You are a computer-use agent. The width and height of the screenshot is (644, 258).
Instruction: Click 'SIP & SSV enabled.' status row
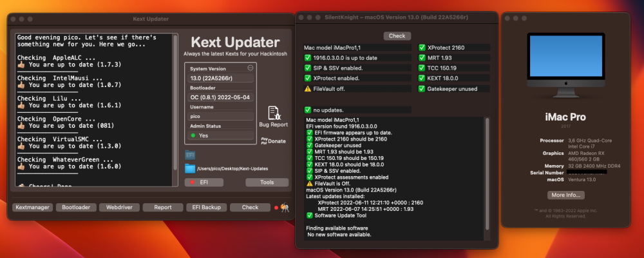357,68
